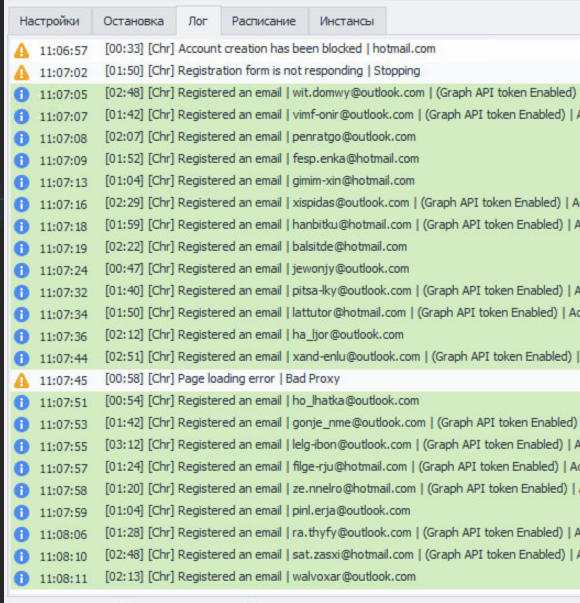This screenshot has height=603, width=580.
Task: Click info icon at 11:07:59 pinl.erja entry
Action: click(22, 512)
